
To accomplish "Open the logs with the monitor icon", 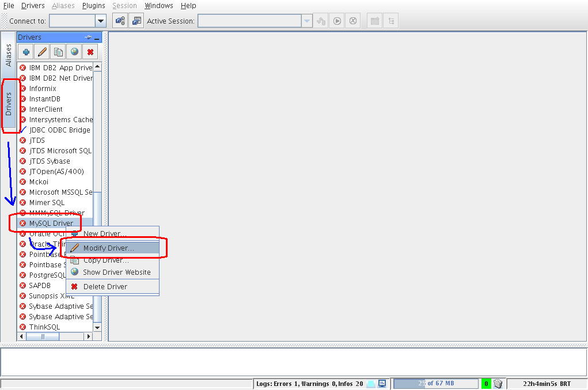I will [382, 384].
